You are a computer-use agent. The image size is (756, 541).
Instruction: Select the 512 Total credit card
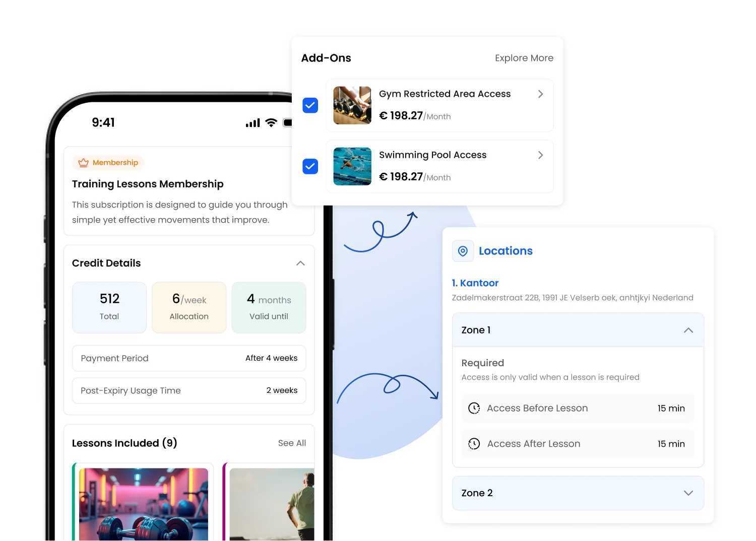(109, 308)
